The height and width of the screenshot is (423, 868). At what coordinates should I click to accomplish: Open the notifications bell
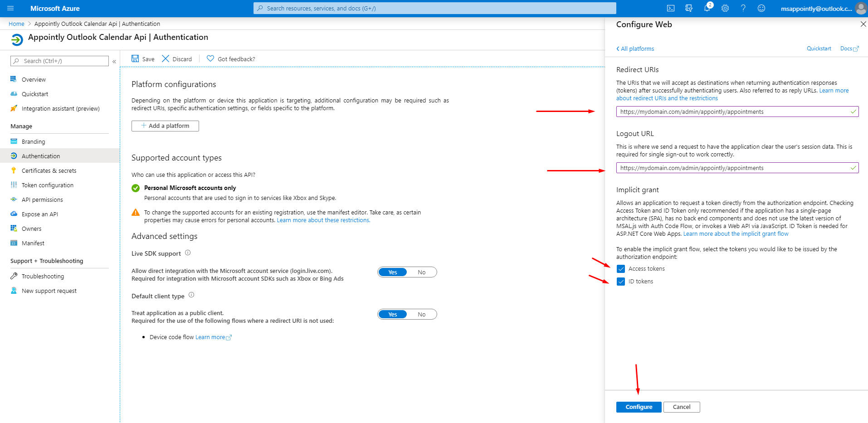tap(707, 8)
